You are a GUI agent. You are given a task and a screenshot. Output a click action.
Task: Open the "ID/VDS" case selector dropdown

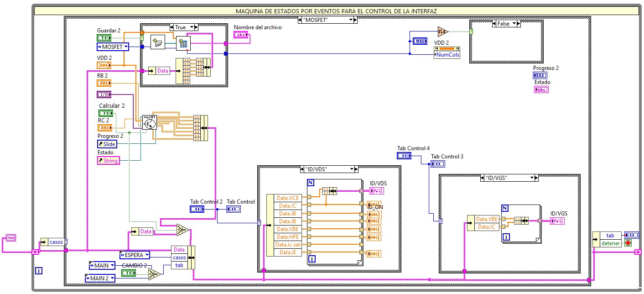click(352, 169)
